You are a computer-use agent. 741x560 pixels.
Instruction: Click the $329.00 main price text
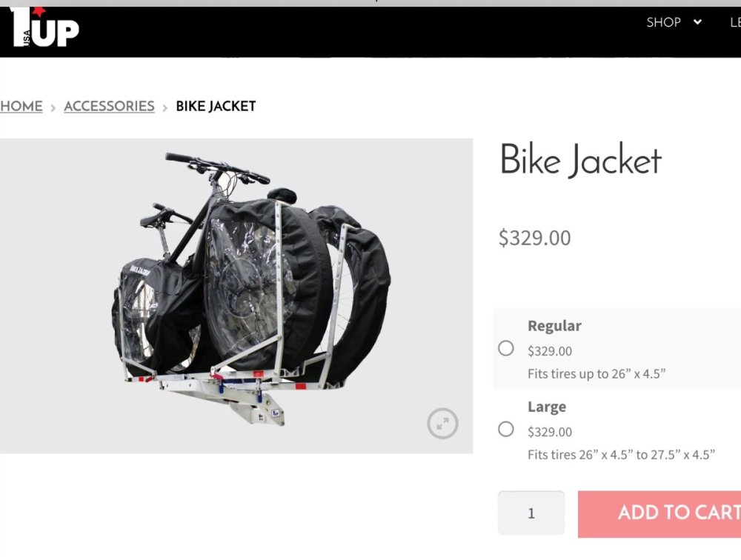[x=534, y=238]
